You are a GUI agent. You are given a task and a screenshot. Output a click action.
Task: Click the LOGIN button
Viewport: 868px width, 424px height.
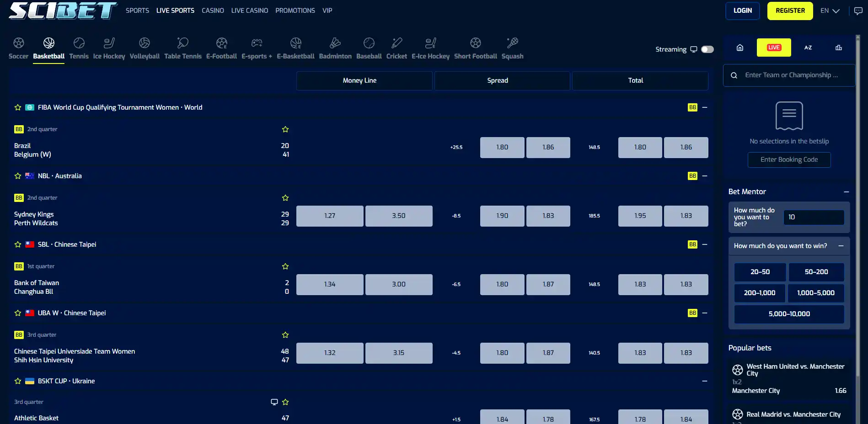pos(743,11)
